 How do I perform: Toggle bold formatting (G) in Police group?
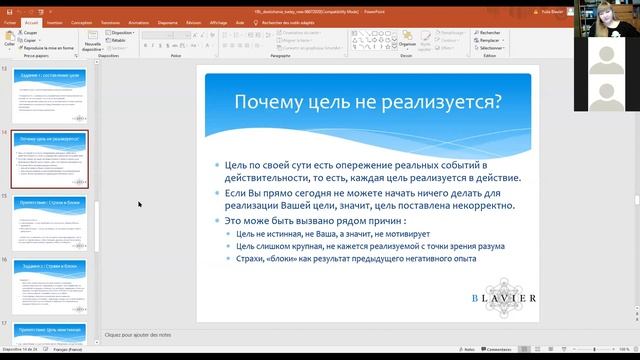click(146, 46)
